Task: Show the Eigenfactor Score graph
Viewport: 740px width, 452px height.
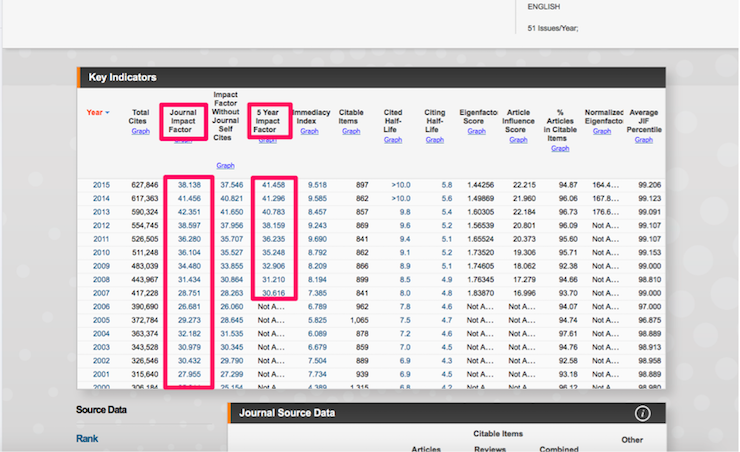Action: pyautogui.click(x=476, y=131)
